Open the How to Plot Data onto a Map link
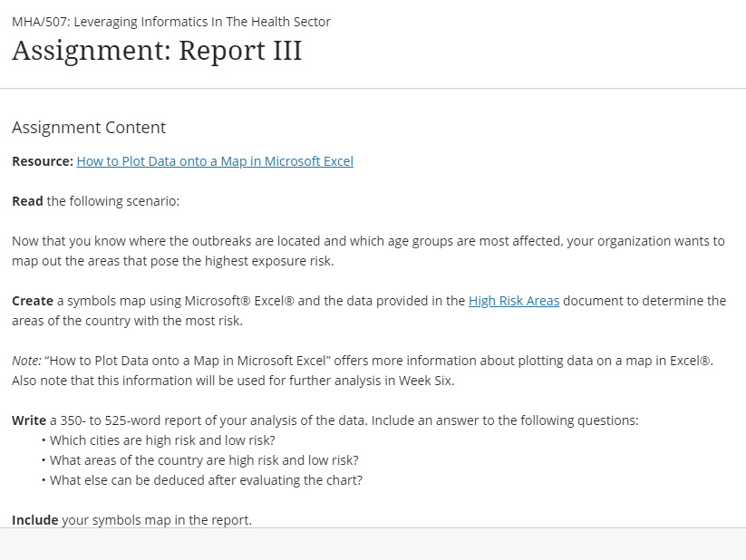The image size is (746, 560). coord(215,161)
